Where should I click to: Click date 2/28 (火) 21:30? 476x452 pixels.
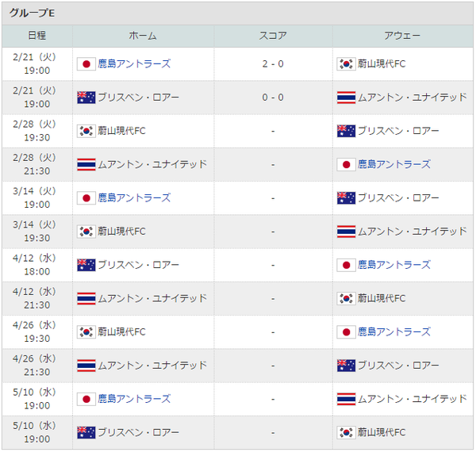click(x=36, y=165)
